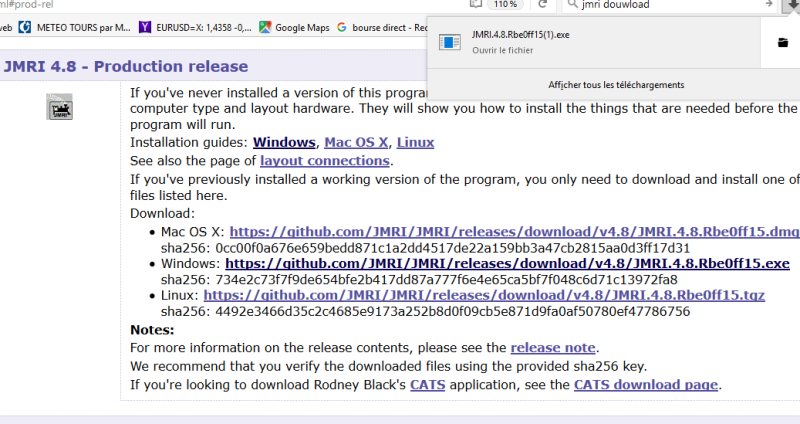Viewport: 800px width, 424px height.
Task: Click the reader view icon in address bar
Action: pyautogui.click(x=477, y=5)
